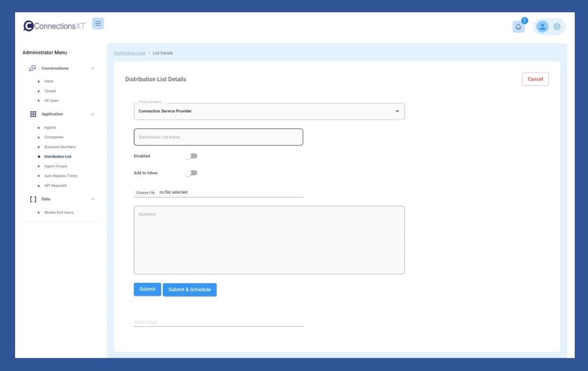Click the red Cancel button
The image size is (588, 371).
tap(535, 79)
